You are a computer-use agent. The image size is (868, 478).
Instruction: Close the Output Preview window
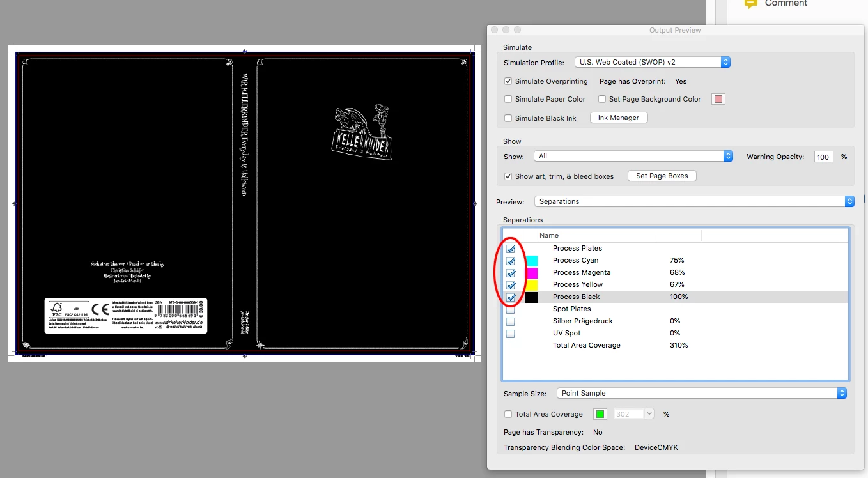[x=495, y=30]
